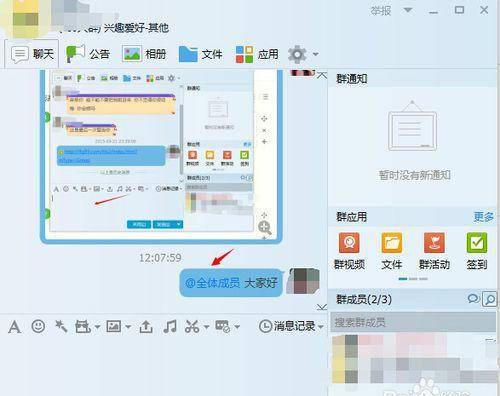Screen dimensions: 500x396
Task: Click the 举报 report link
Action: pyautogui.click(x=381, y=11)
